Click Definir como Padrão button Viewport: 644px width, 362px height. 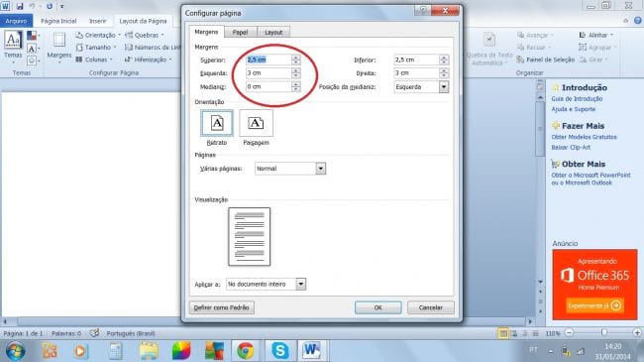222,307
